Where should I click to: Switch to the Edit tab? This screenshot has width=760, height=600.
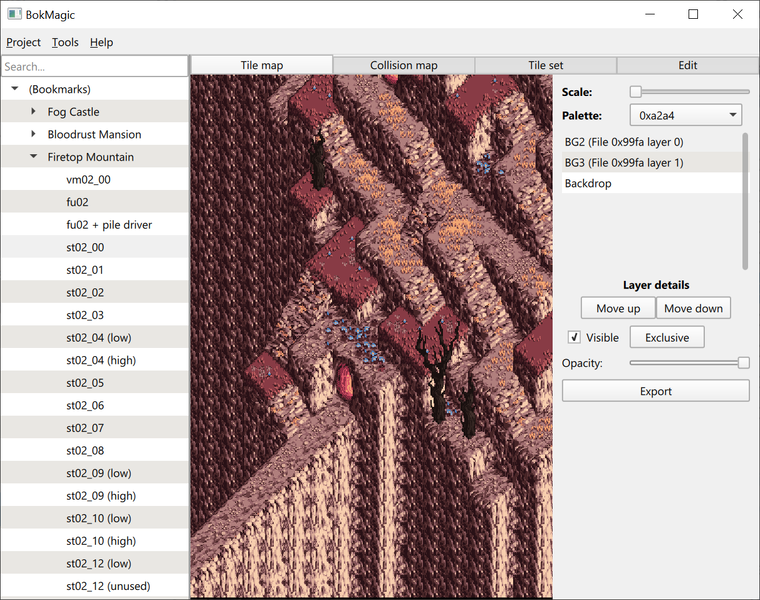(x=687, y=65)
